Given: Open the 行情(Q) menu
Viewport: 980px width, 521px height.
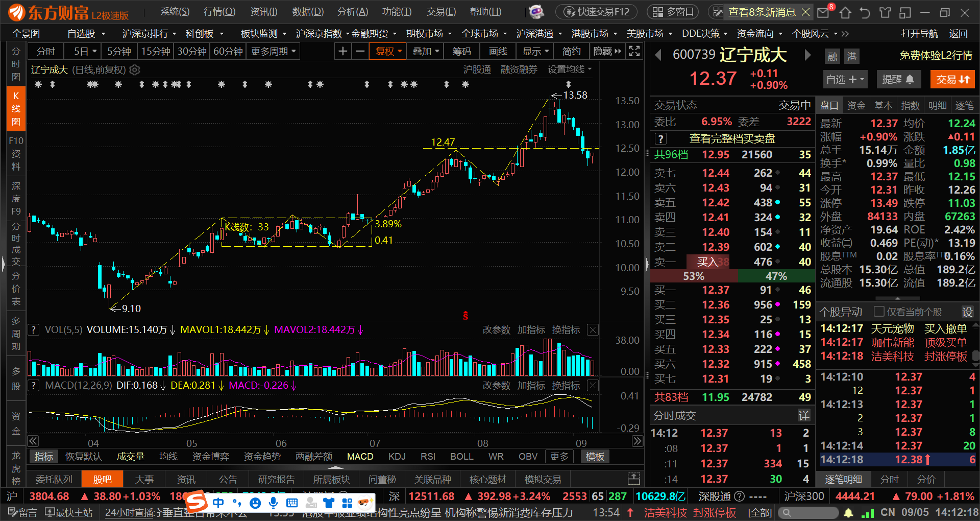Looking at the screenshot, I should [219, 12].
